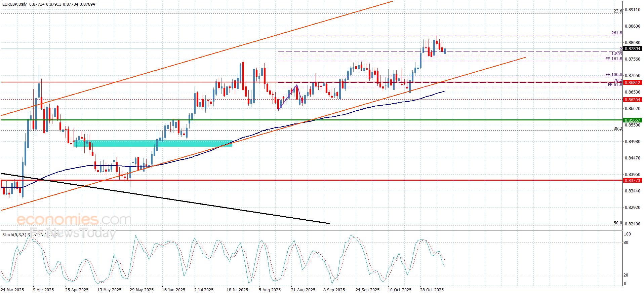
Task: Select the current price label 0.87894
Action: click(x=632, y=49)
